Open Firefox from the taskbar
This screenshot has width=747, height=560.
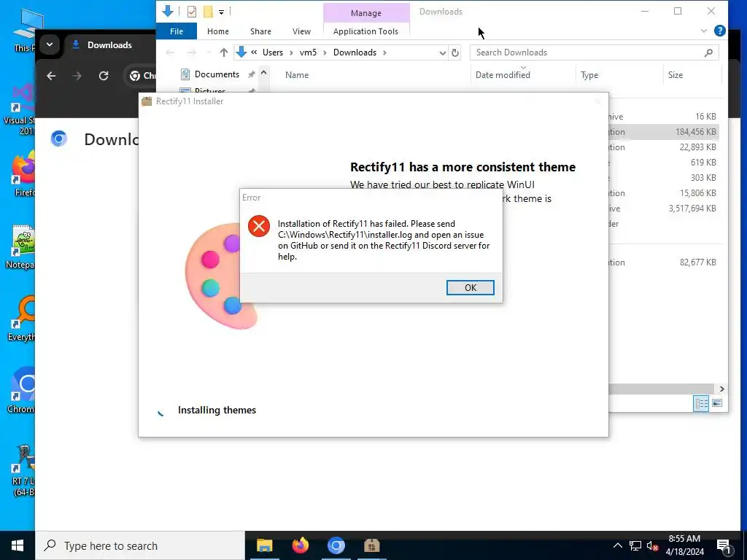300,545
